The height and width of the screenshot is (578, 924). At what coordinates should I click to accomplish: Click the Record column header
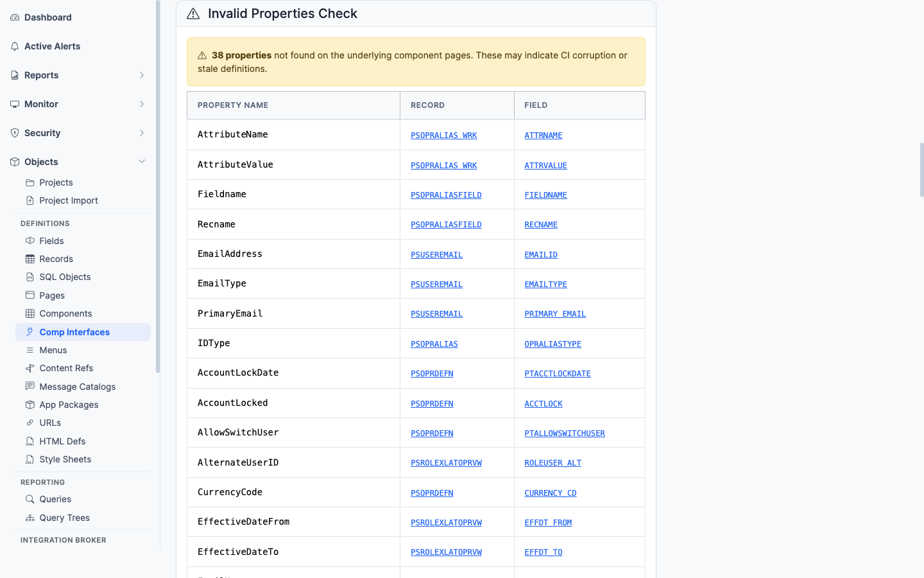click(x=457, y=105)
